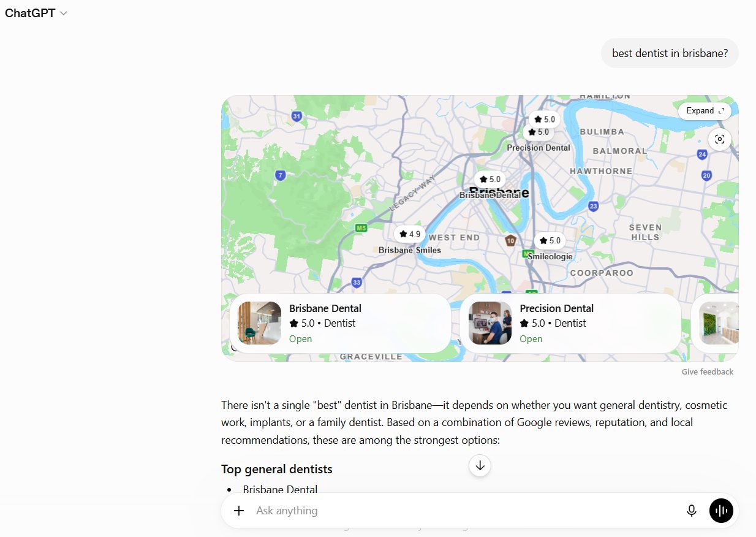
Task: Click the plus attach icon in composer
Action: pyautogui.click(x=239, y=511)
